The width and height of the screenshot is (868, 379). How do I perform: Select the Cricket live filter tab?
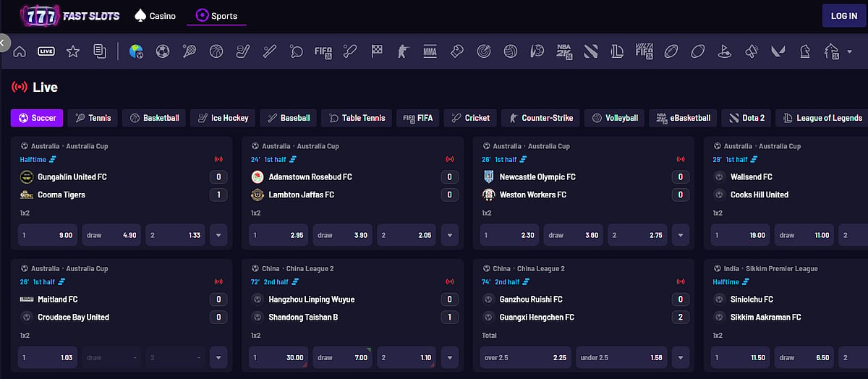[x=470, y=118]
